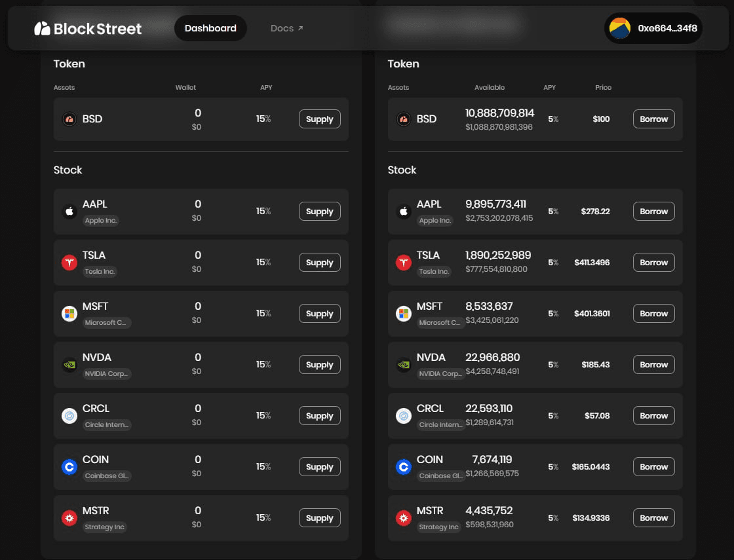The height and width of the screenshot is (560, 734).
Task: Borrow MSTR stock
Action: tap(654, 517)
